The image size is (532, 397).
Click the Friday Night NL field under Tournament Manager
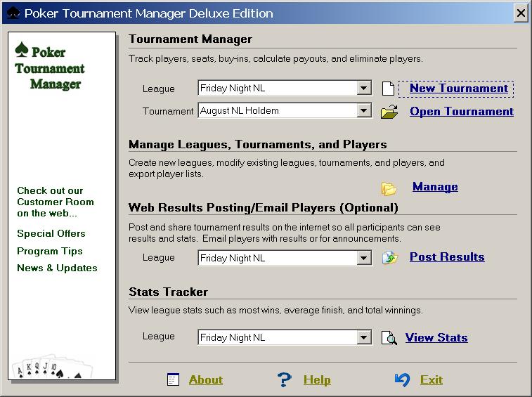click(x=285, y=89)
